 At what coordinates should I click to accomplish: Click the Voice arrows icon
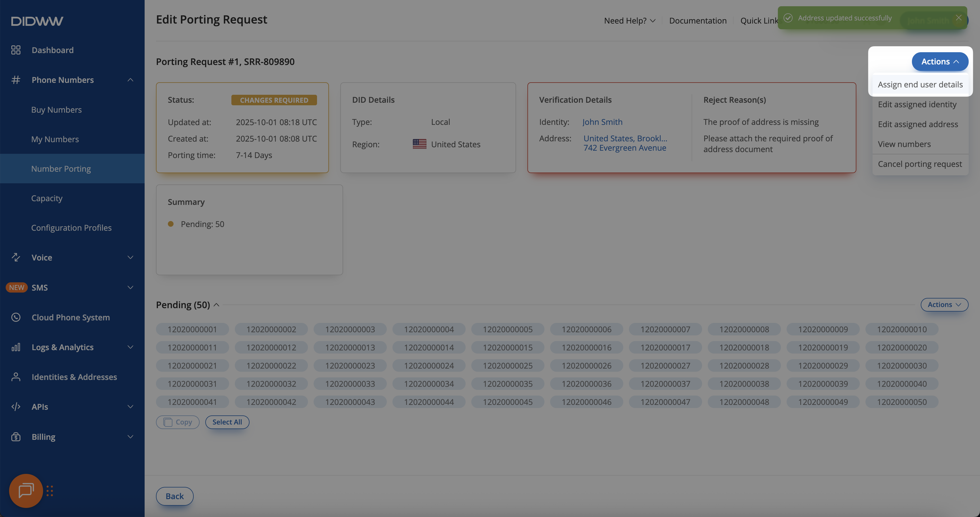[16, 257]
